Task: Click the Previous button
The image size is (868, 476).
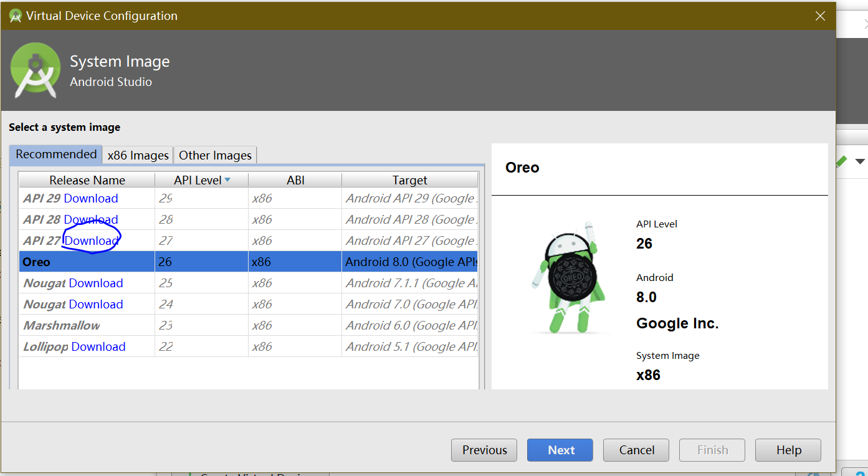Action: point(484,450)
